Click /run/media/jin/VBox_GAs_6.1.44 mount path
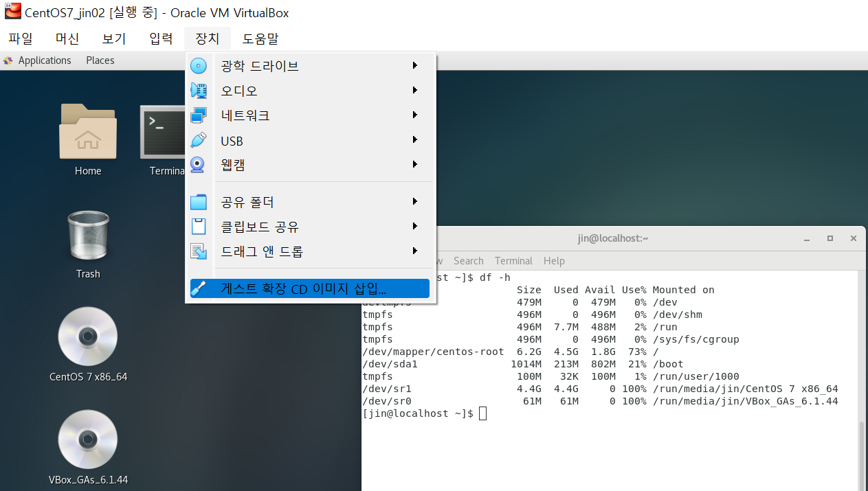The image size is (868, 491). click(745, 401)
